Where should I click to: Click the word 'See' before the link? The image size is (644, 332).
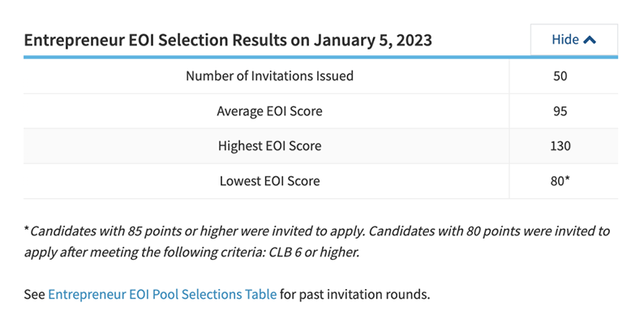point(34,294)
